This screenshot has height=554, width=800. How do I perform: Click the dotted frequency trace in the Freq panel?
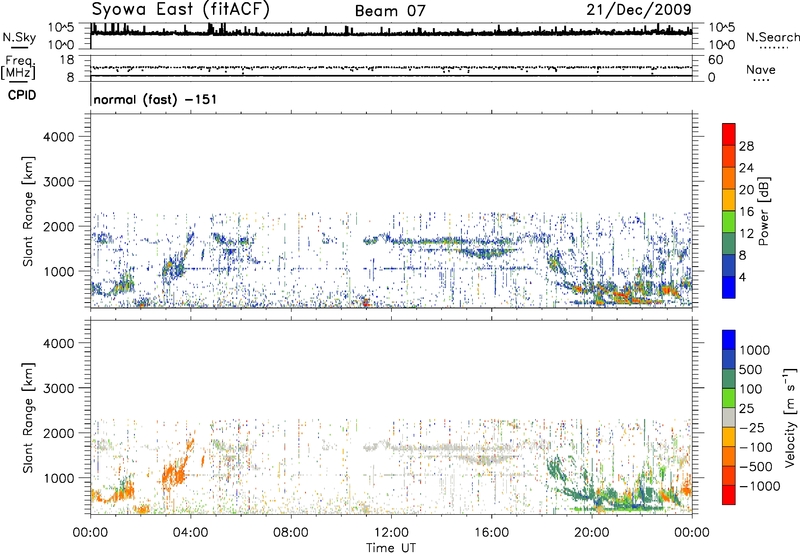coord(391,67)
